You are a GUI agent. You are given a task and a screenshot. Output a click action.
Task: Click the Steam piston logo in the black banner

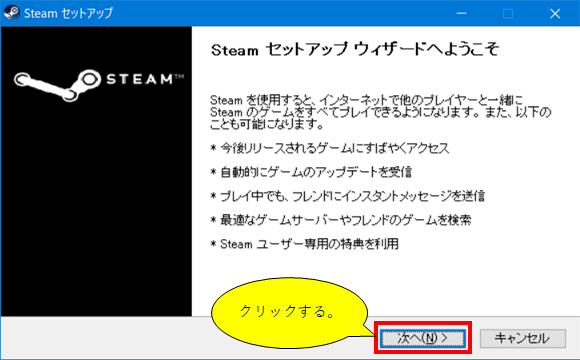pos(57,85)
